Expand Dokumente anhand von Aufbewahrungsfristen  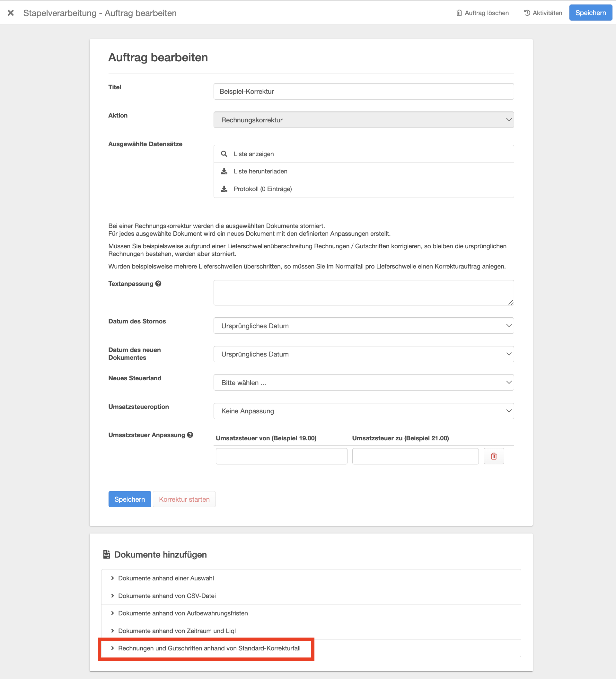[311, 613]
